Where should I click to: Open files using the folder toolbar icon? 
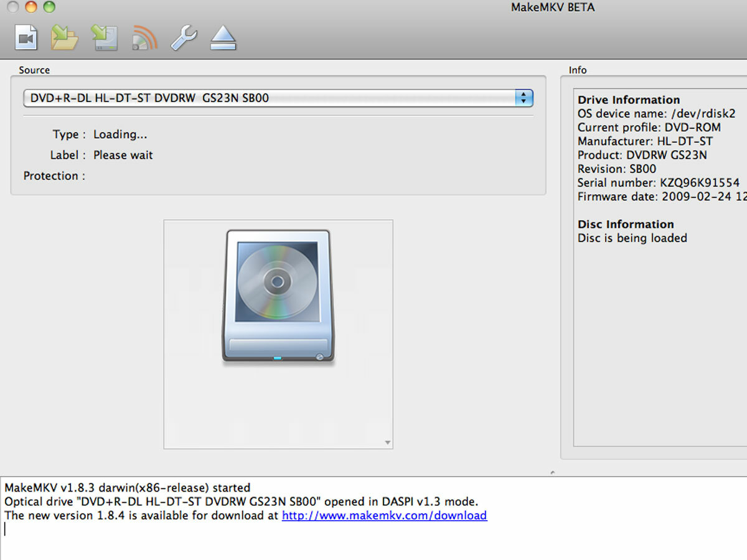tap(65, 37)
